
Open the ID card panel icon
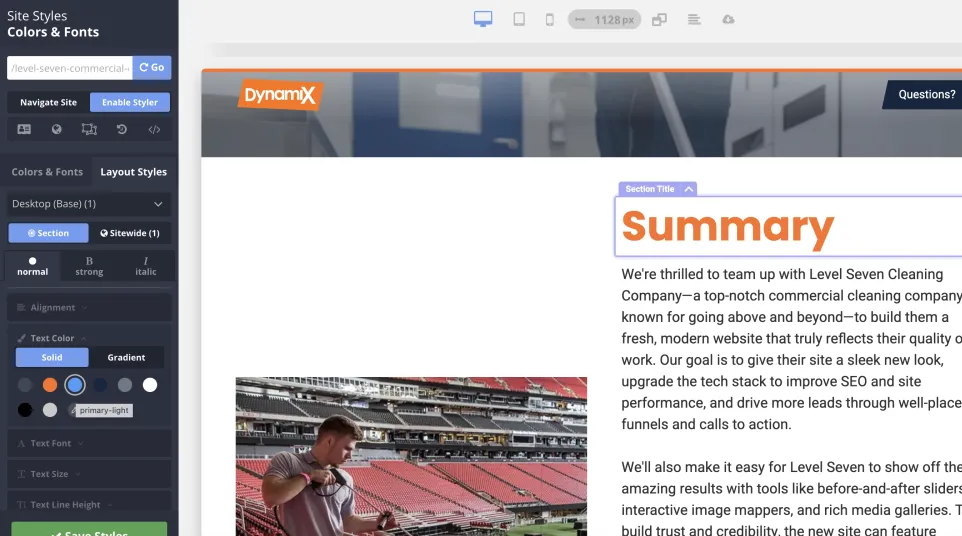24,129
